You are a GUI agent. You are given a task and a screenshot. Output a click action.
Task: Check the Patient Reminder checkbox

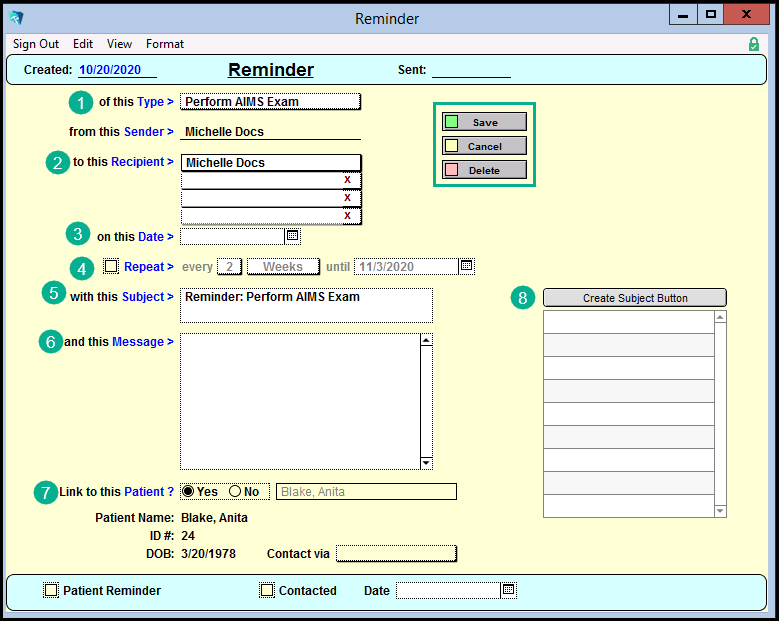click(x=51, y=590)
